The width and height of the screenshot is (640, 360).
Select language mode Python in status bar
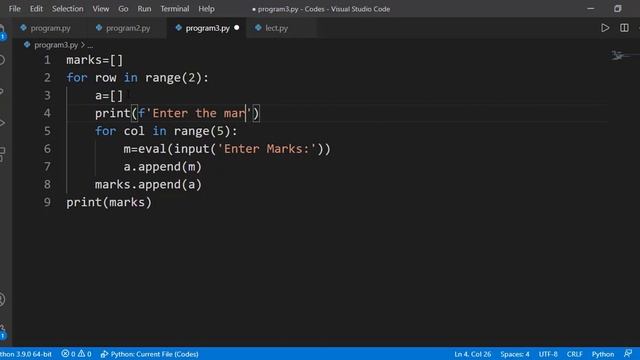[603, 354]
